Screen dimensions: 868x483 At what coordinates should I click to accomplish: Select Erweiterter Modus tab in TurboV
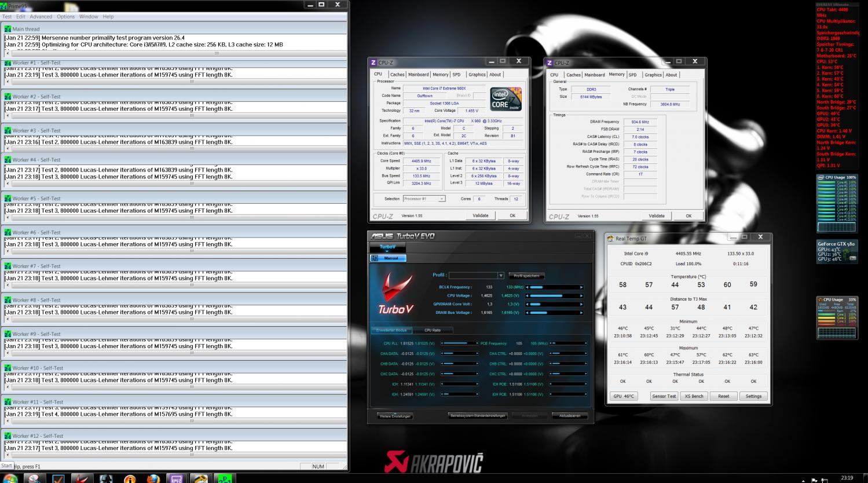click(391, 330)
